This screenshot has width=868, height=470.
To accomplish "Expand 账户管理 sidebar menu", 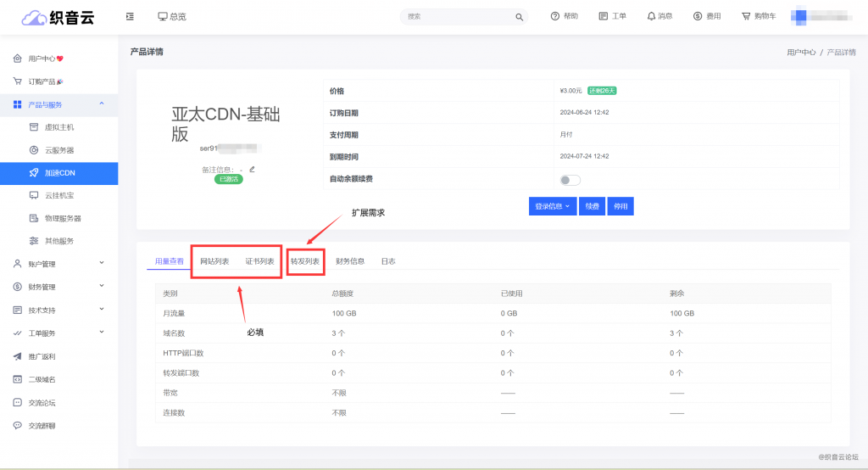I will (59, 264).
